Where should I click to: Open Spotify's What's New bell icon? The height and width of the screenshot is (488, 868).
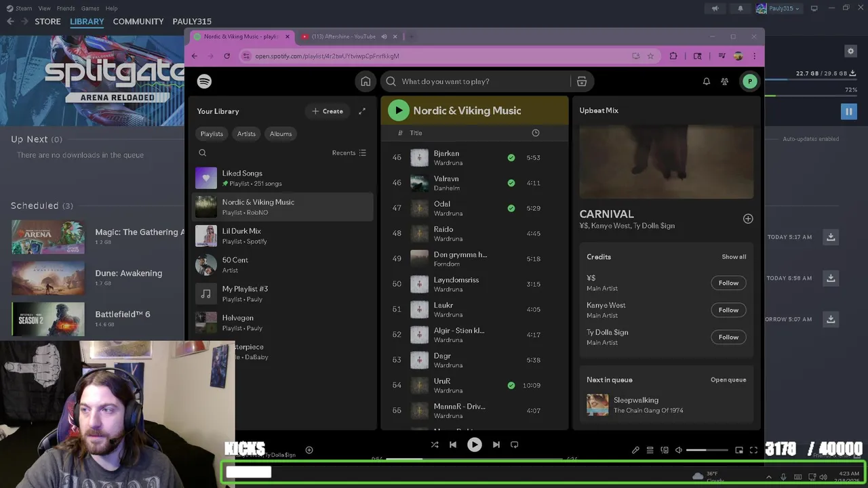pos(706,81)
